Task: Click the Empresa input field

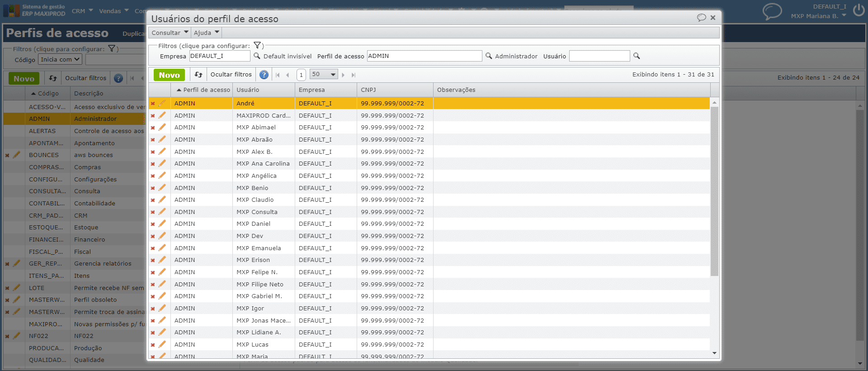Action: 220,56
